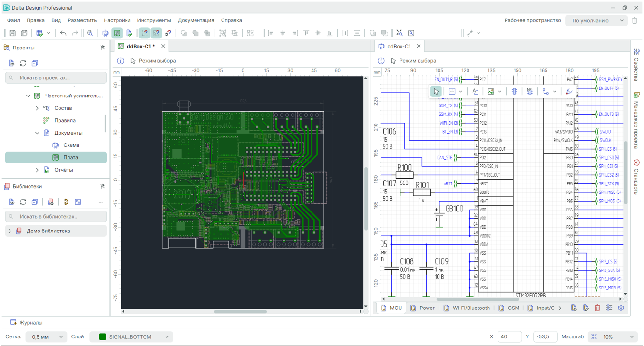The image size is (644, 346).
Task: Select Схема in the project tree
Action: [71, 145]
